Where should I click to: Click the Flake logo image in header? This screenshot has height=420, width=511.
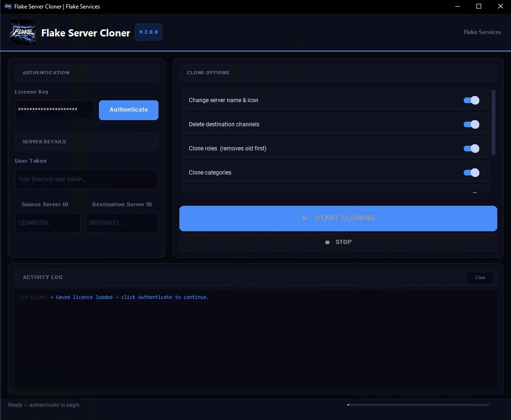(x=23, y=32)
